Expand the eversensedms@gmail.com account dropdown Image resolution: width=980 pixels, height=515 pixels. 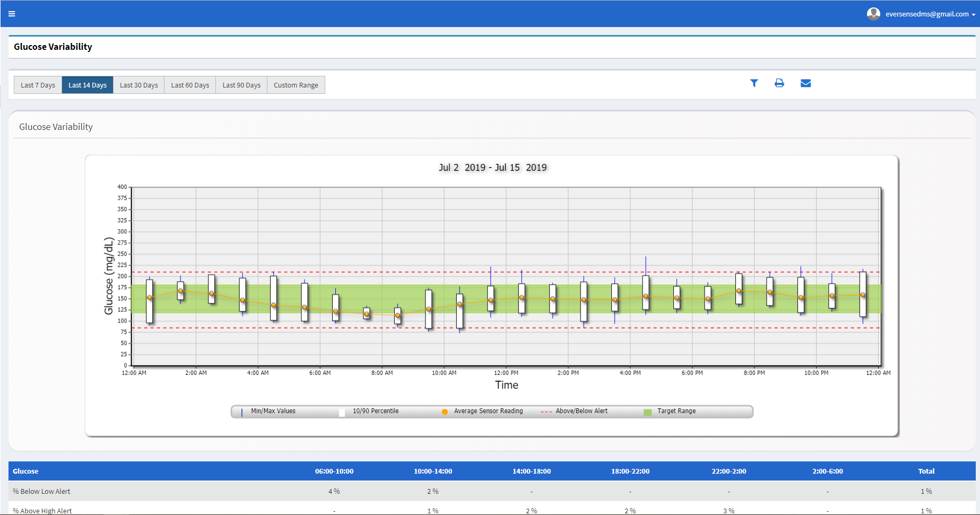pos(929,13)
